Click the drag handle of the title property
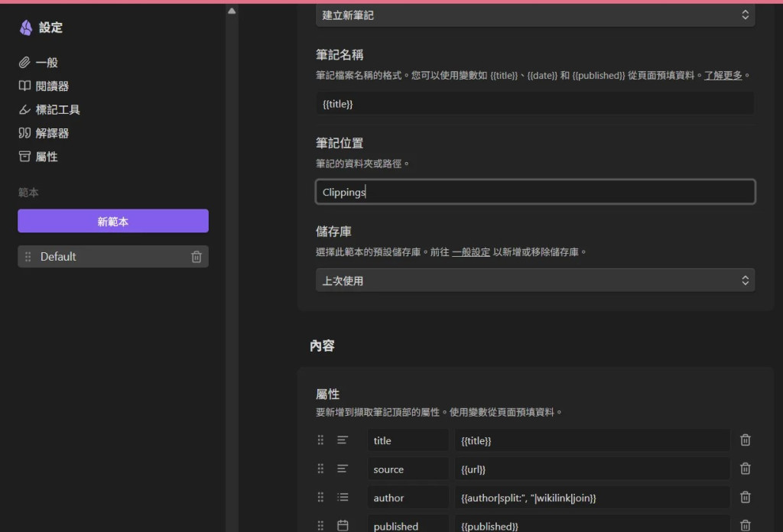 coord(320,440)
